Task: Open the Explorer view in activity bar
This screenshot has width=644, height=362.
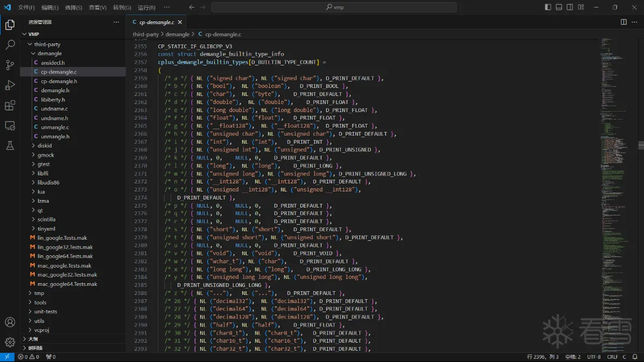Action: coord(10,25)
